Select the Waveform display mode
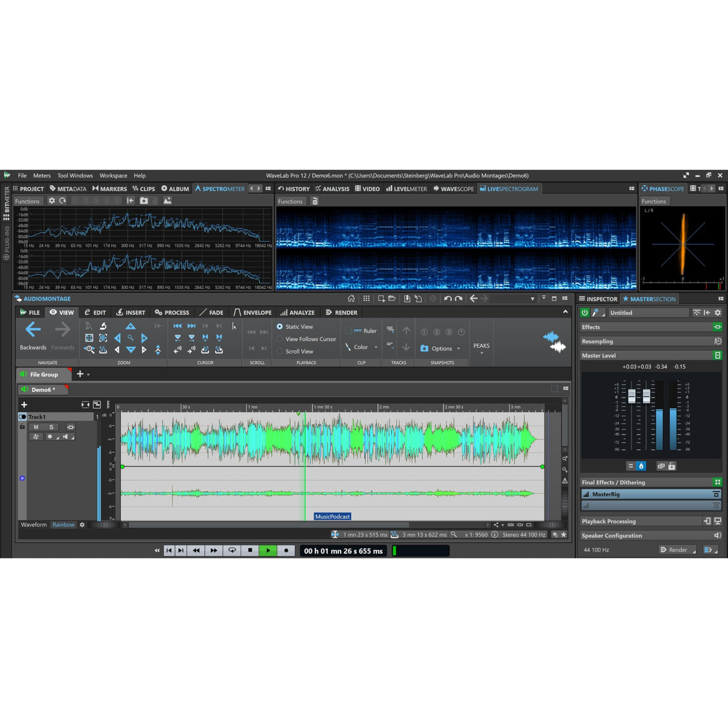This screenshot has height=728, width=728. pyautogui.click(x=34, y=525)
